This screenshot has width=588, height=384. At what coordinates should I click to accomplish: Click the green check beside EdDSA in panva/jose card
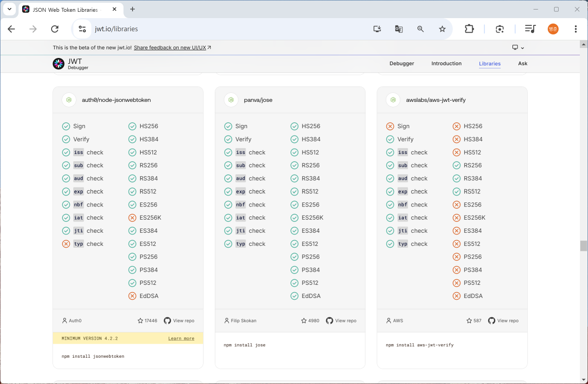[x=294, y=296]
